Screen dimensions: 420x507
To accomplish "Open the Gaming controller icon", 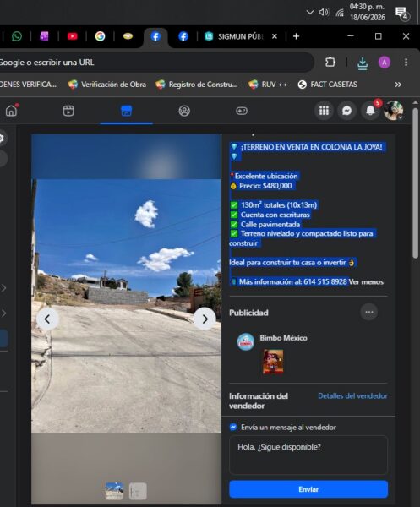I will point(242,111).
